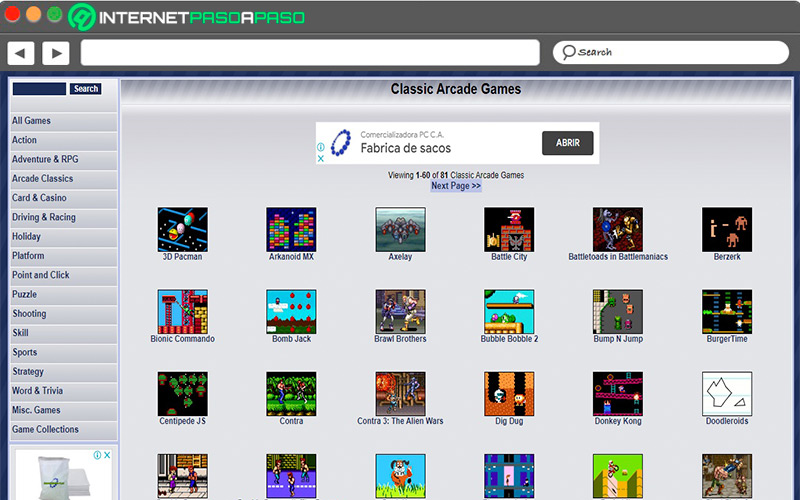The height and width of the screenshot is (500, 800).
Task: Close the Fabrica de sacos banner ad
Action: click(x=320, y=159)
